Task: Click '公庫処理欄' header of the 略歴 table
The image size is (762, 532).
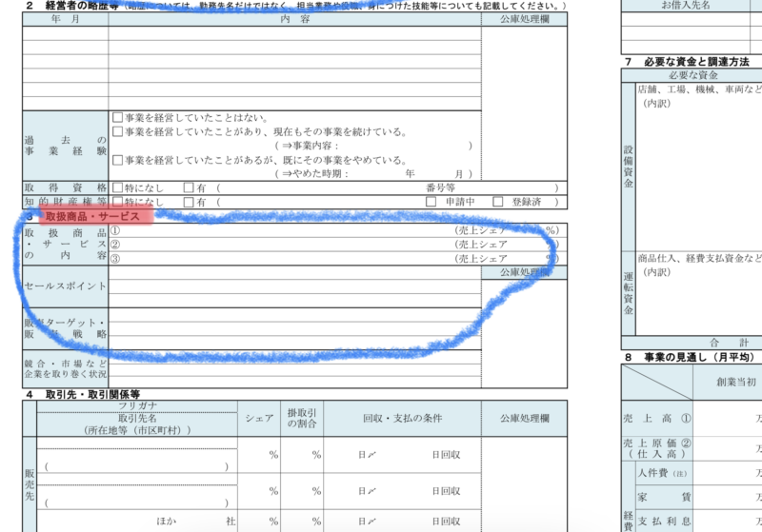Action: click(x=525, y=19)
